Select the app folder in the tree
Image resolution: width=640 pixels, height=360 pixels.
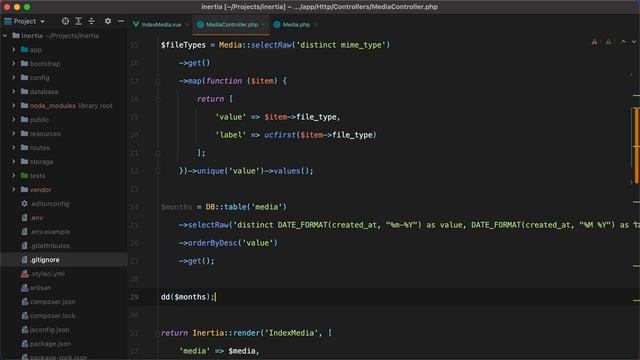click(36, 50)
